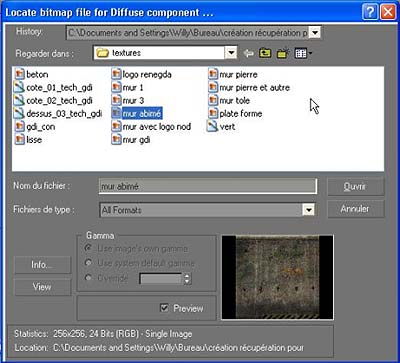Open the Fichiers de type dropdown
This screenshot has width=400, height=363.
(308, 210)
